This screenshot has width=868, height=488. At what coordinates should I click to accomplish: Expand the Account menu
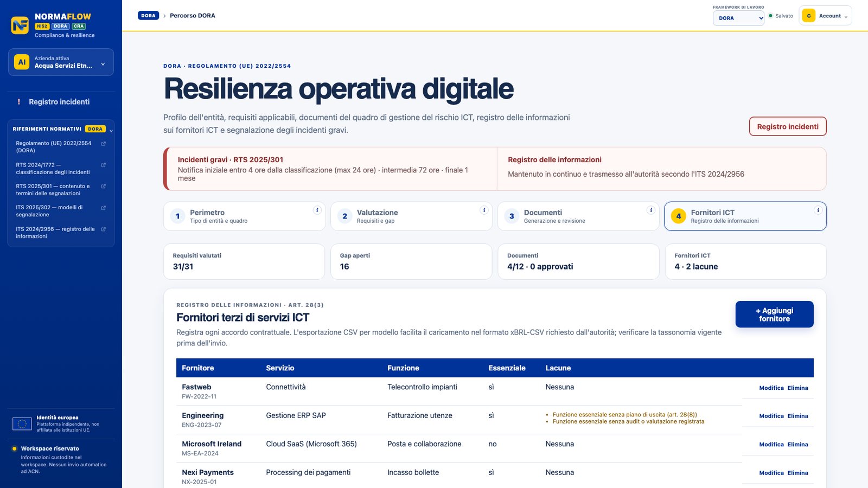826,16
